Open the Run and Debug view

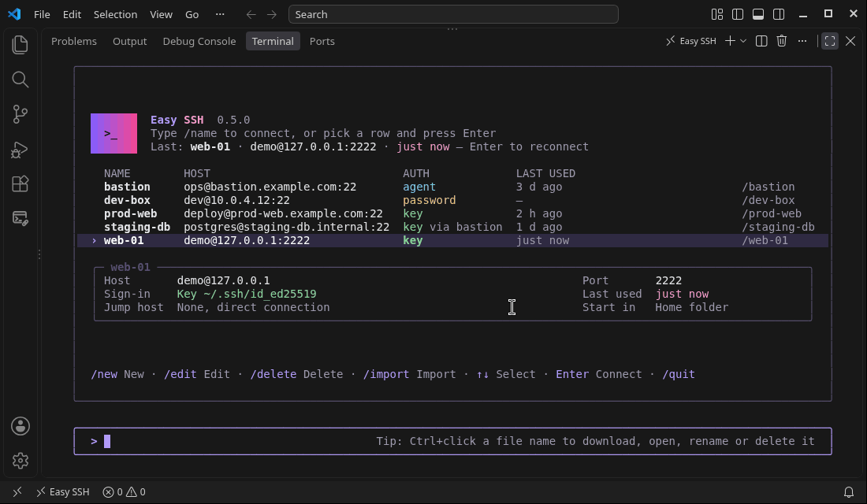pyautogui.click(x=20, y=150)
